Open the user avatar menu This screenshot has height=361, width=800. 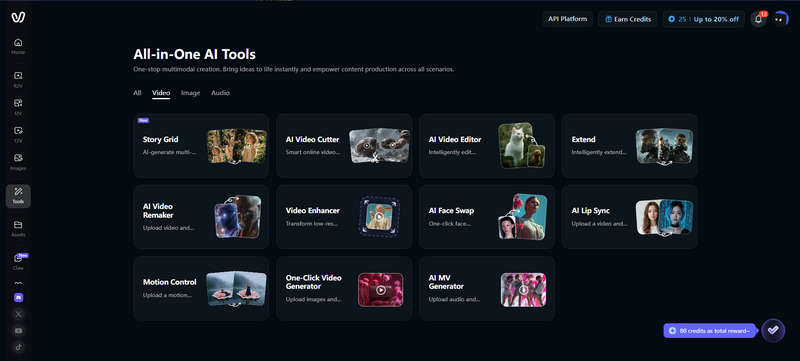click(780, 19)
